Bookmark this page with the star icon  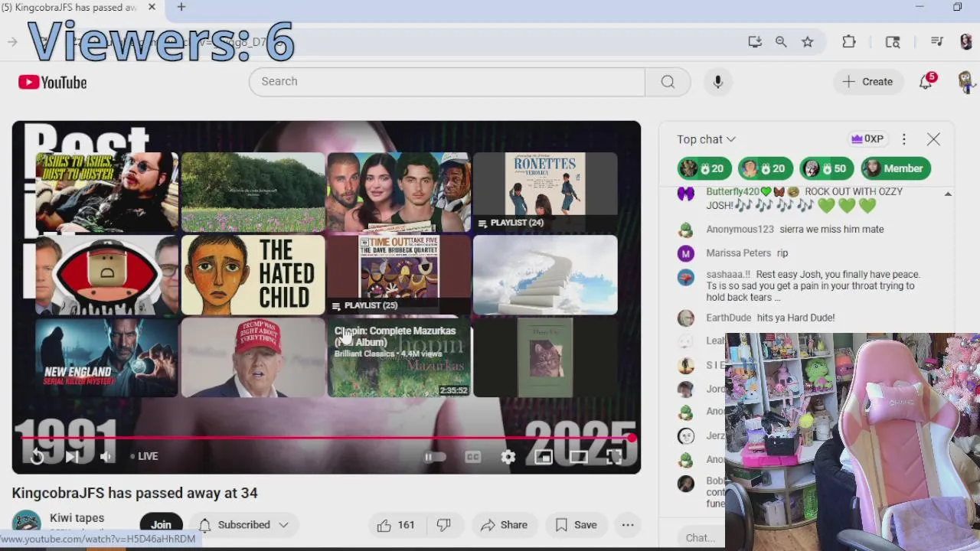point(807,42)
